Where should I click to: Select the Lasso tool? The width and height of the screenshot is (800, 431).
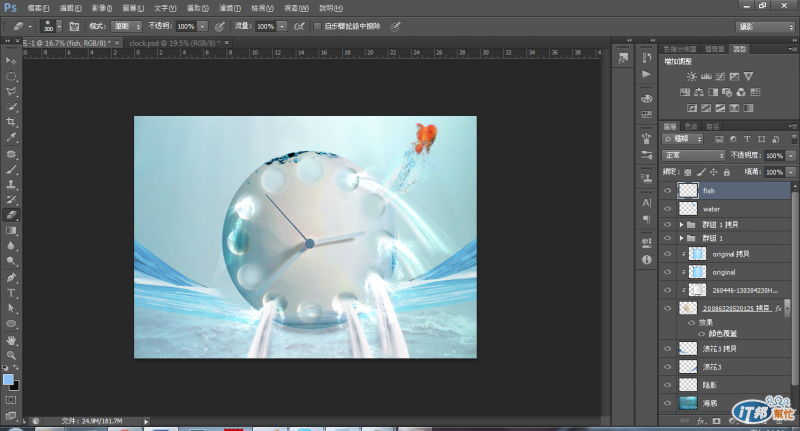click(x=12, y=90)
